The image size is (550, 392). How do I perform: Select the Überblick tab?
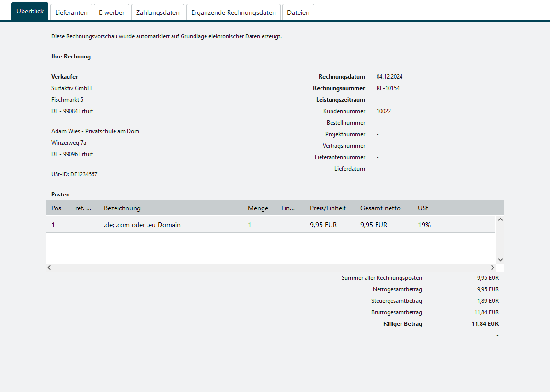pos(30,12)
